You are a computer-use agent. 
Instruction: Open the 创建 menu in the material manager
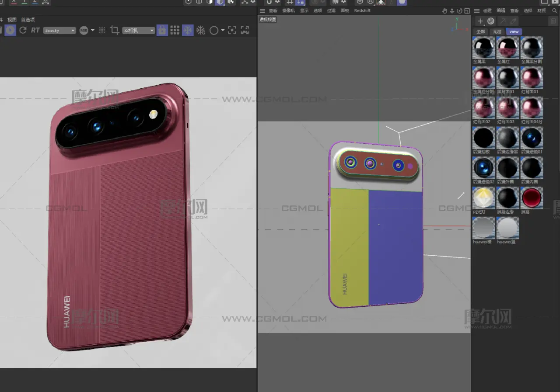(488, 10)
